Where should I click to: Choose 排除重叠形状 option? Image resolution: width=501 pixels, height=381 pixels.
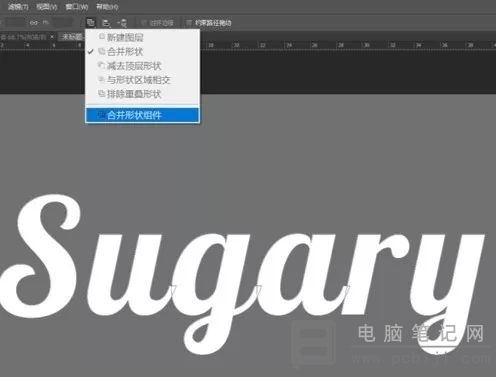(x=143, y=94)
